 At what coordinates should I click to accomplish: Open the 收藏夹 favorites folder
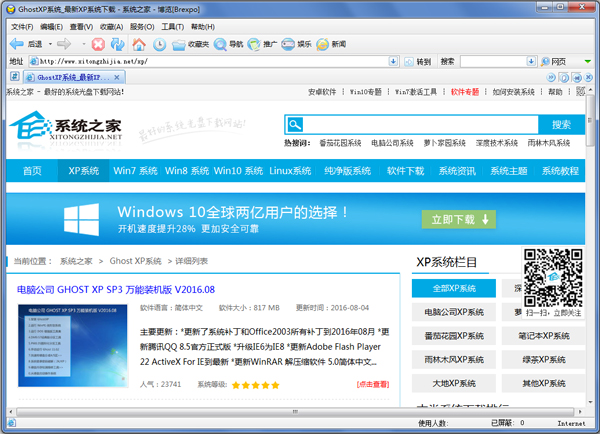click(x=191, y=44)
